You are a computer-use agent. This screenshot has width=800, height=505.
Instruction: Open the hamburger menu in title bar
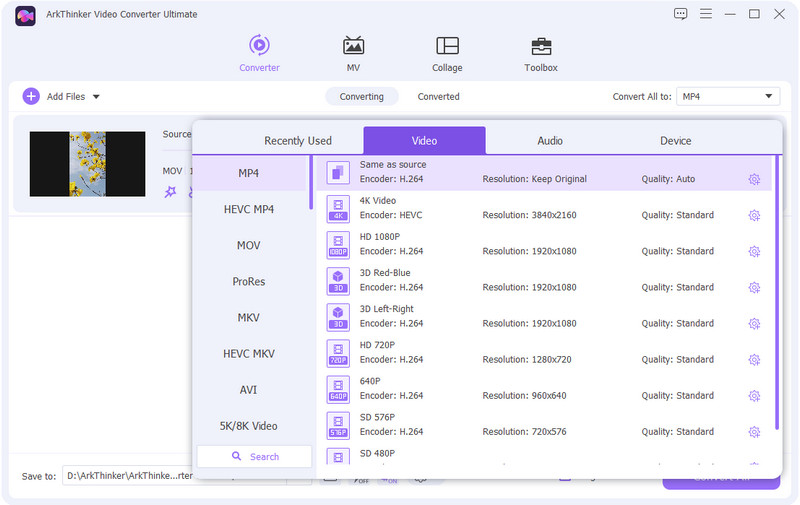[706, 14]
